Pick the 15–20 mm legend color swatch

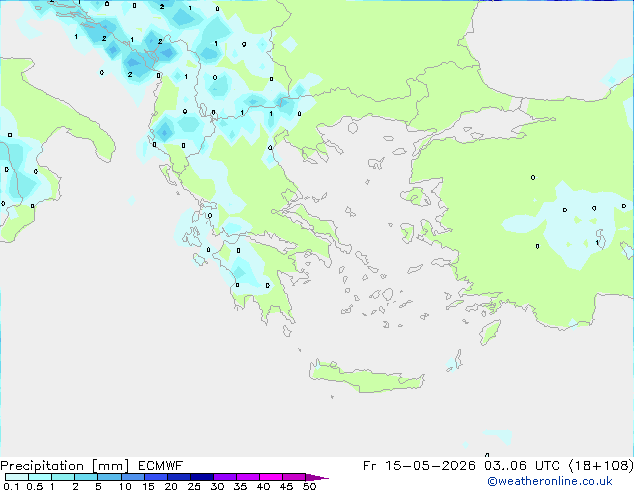pyautogui.click(x=156, y=477)
